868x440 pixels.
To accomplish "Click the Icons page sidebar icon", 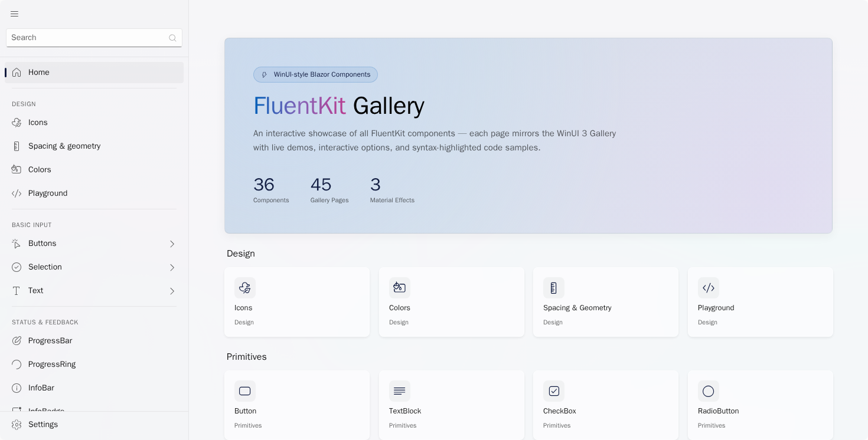I will point(17,123).
